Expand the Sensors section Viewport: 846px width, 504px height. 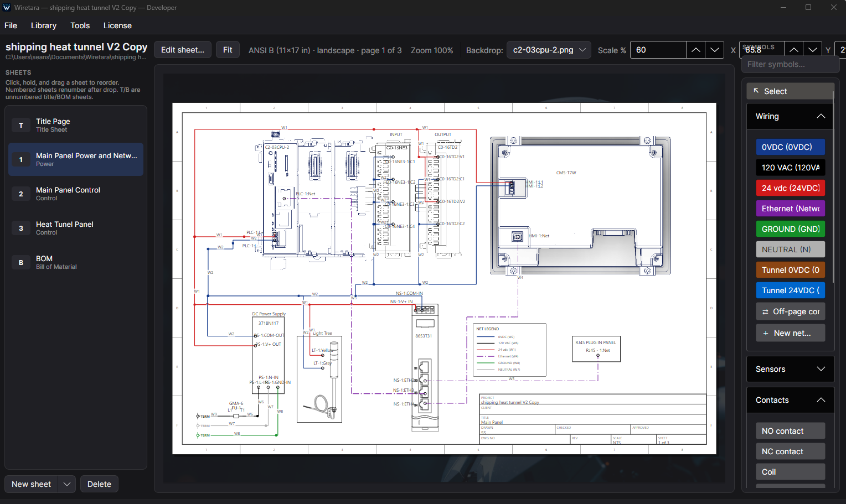[x=790, y=369]
